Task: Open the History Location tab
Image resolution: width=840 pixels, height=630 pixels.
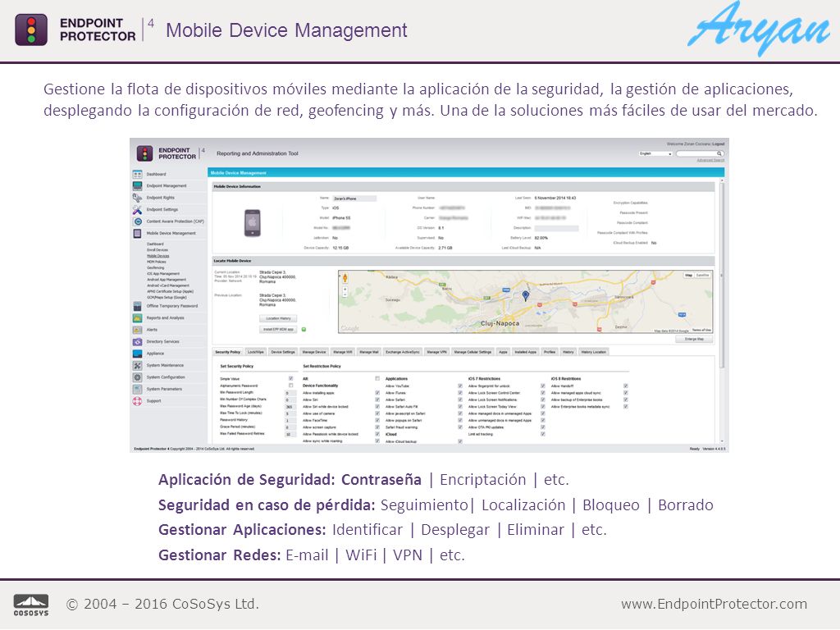Action: [594, 352]
